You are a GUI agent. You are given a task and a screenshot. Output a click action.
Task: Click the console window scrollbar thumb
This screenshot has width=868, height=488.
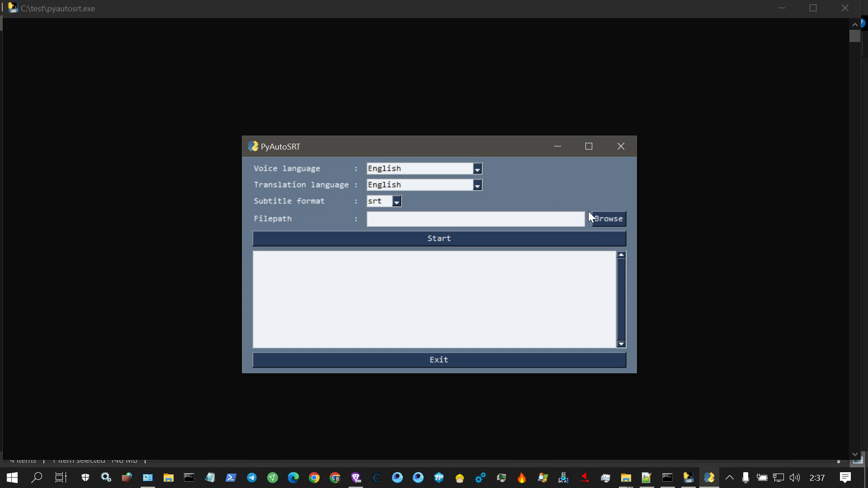[854, 36]
